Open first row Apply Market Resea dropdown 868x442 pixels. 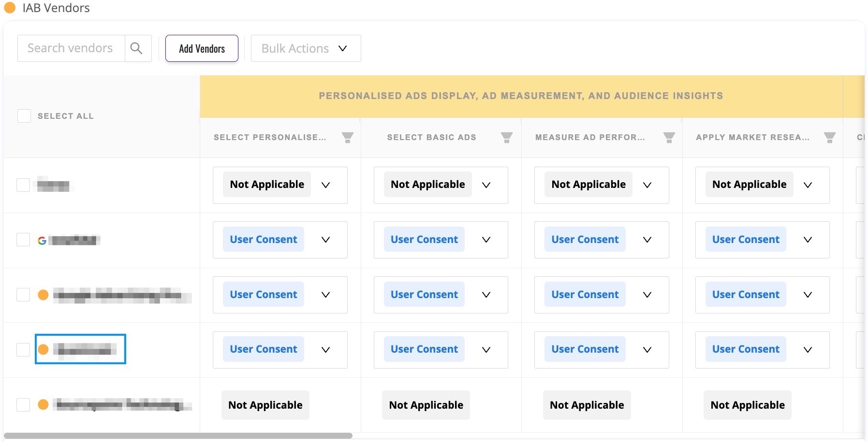click(x=762, y=185)
